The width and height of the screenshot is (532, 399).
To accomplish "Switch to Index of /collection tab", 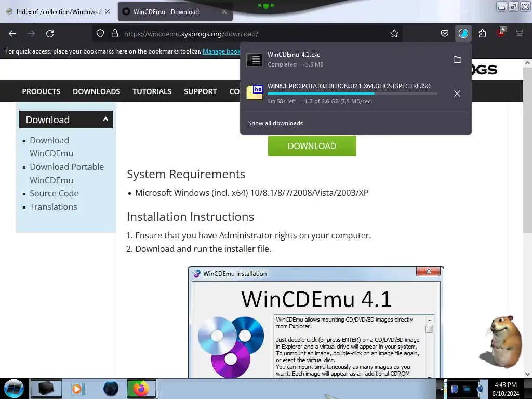I will click(x=58, y=12).
